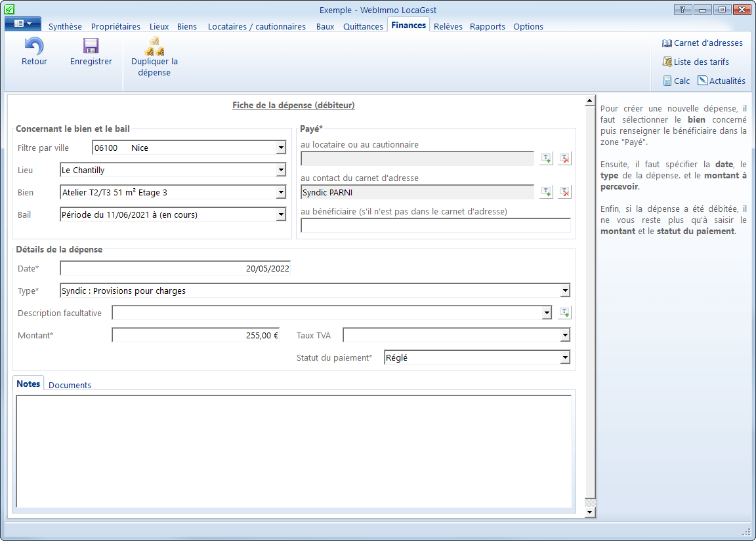Screen dimensions: 756x541
Task: Go to the Baux ribbon tab
Action: (325, 27)
